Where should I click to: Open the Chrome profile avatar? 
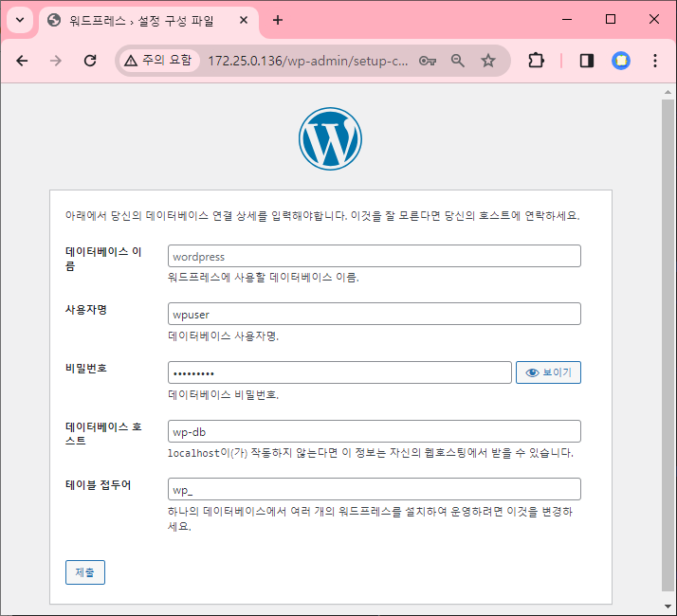tap(621, 61)
